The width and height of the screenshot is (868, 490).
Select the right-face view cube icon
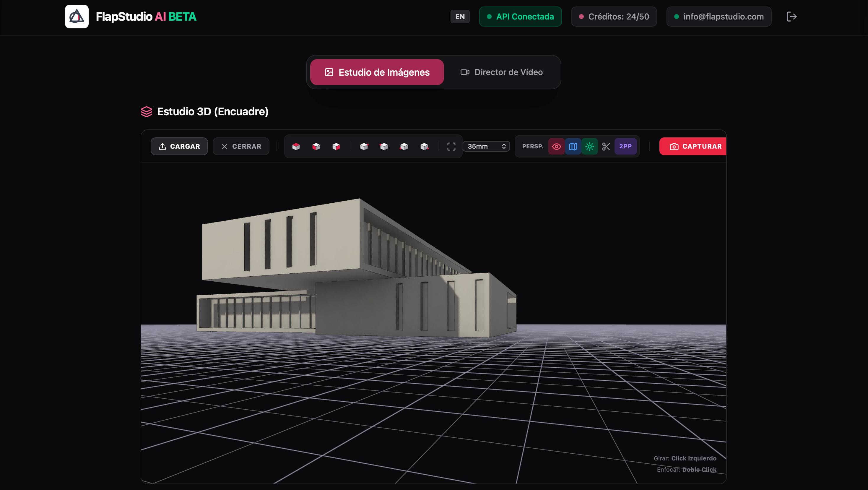point(336,147)
